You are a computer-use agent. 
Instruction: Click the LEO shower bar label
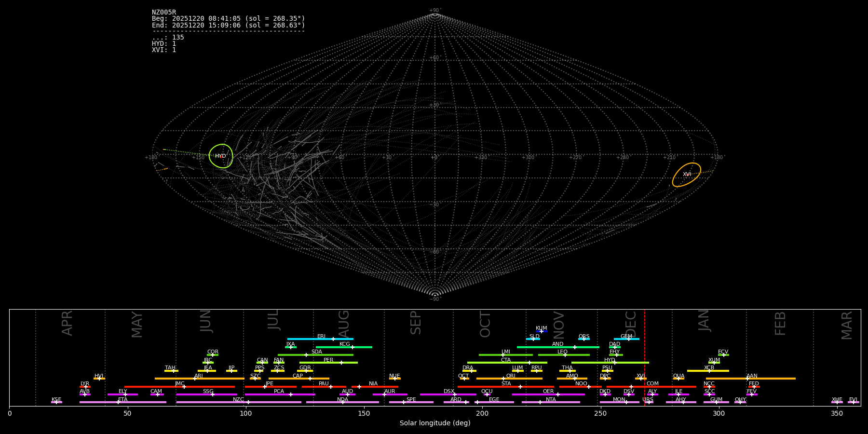[563, 352]
